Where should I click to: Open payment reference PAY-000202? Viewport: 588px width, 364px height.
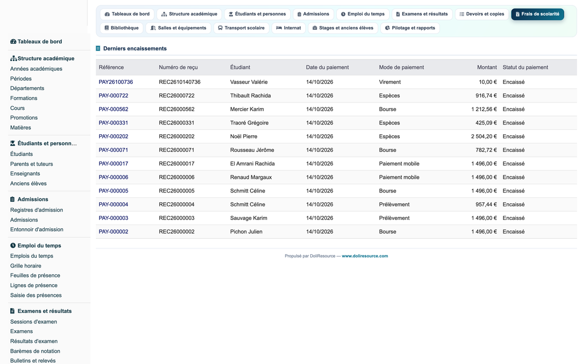pyautogui.click(x=114, y=137)
